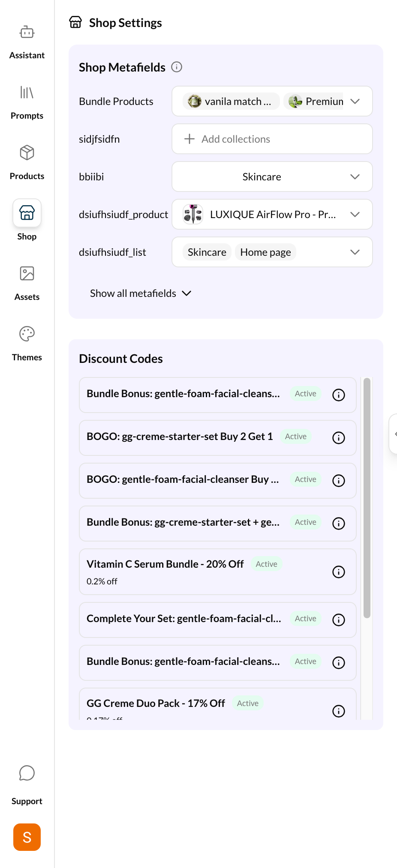Open the Themes palette icon
The height and width of the screenshot is (868, 397).
(x=27, y=334)
